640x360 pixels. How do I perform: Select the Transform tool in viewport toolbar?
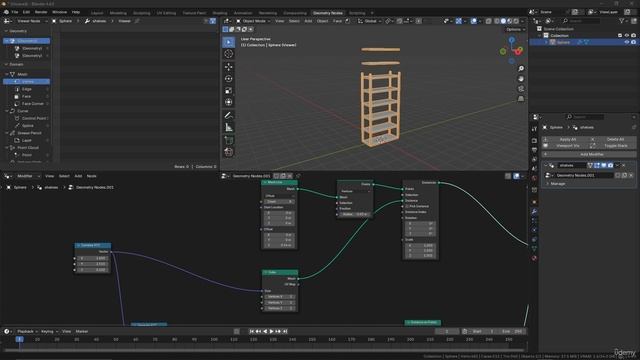pos(229,102)
